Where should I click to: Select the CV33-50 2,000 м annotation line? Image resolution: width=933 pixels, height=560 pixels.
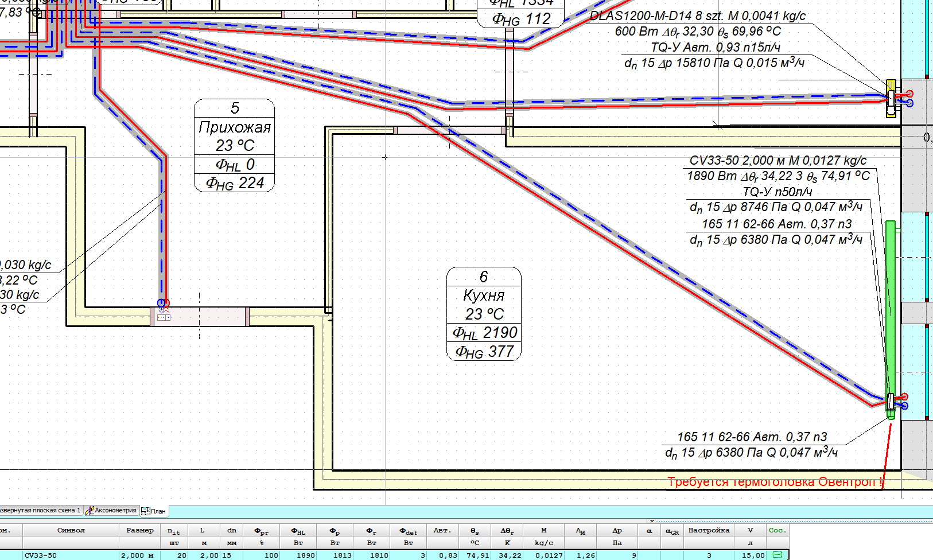coord(778,161)
